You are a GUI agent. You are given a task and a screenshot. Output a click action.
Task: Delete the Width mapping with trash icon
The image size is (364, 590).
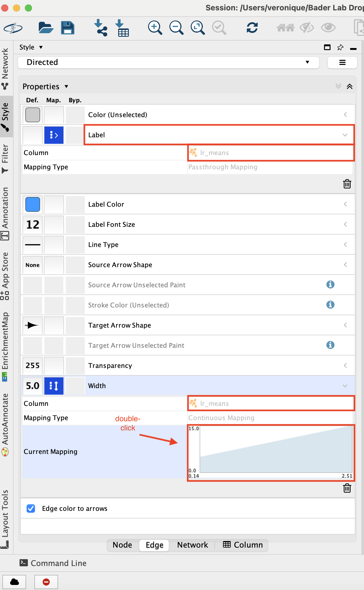pyautogui.click(x=347, y=488)
